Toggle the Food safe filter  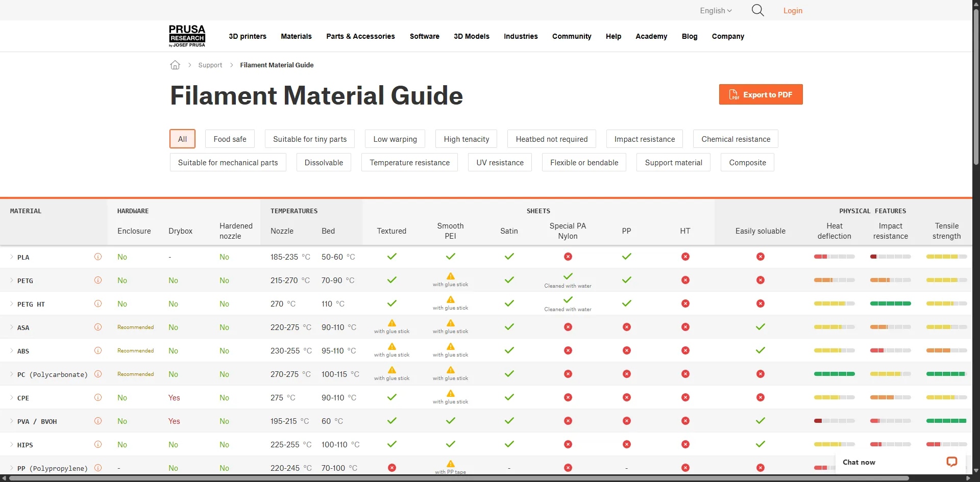point(230,139)
